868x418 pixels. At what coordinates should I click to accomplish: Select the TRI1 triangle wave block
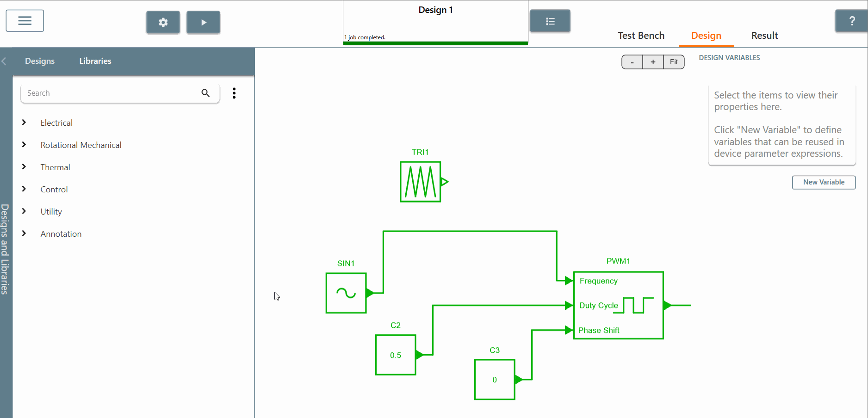pyautogui.click(x=420, y=182)
